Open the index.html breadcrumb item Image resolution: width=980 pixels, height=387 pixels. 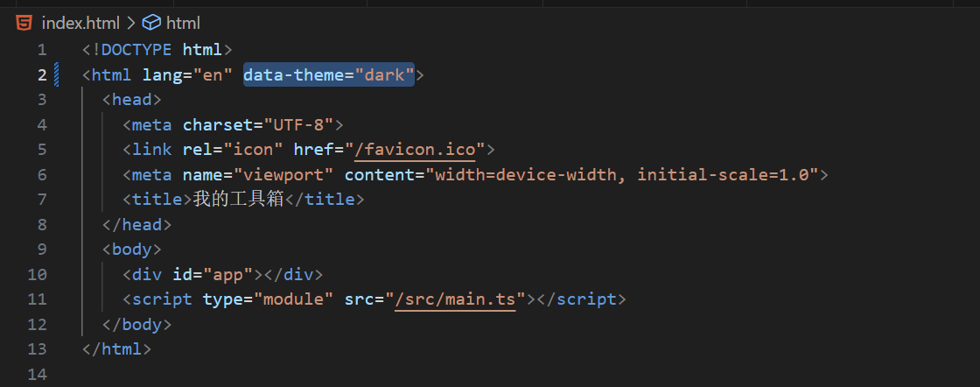click(80, 24)
